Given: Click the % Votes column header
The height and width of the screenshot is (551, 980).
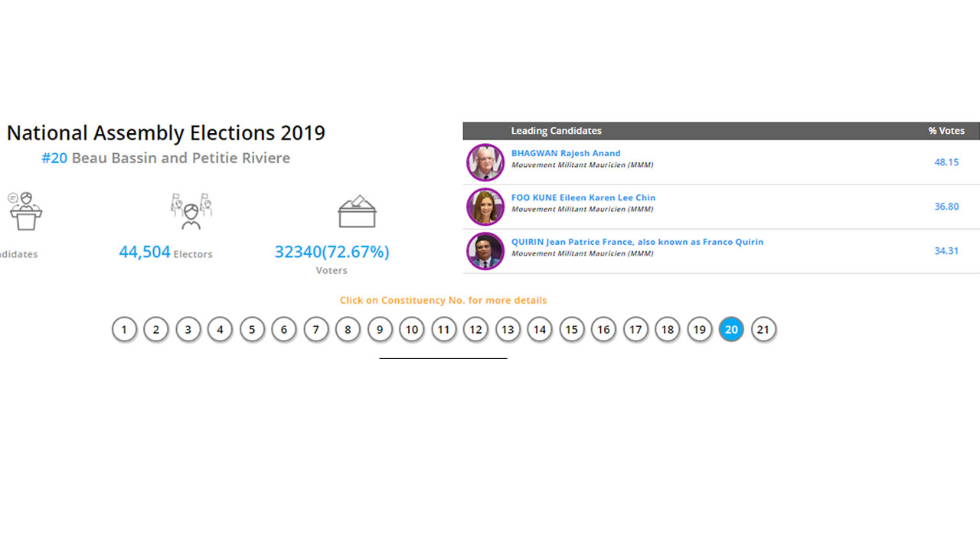Looking at the screenshot, I should pos(946,131).
